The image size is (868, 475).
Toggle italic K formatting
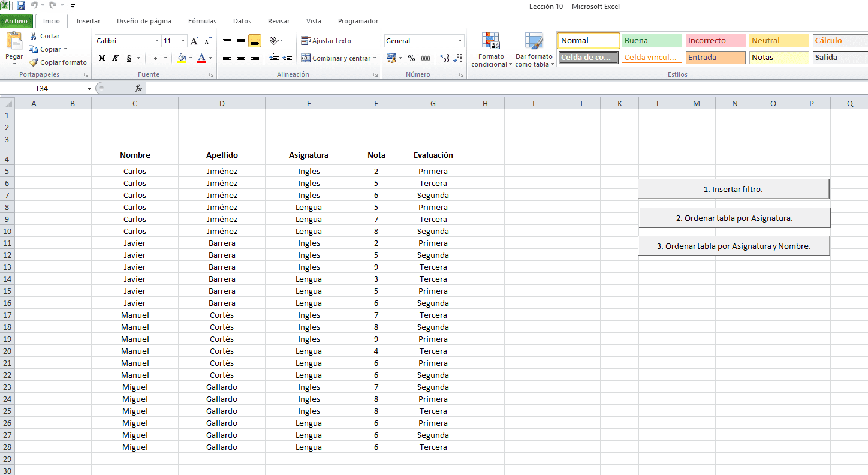point(115,58)
